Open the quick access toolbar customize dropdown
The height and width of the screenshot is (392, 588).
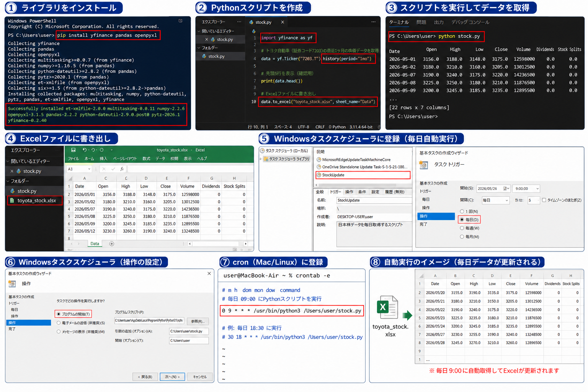coord(111,150)
